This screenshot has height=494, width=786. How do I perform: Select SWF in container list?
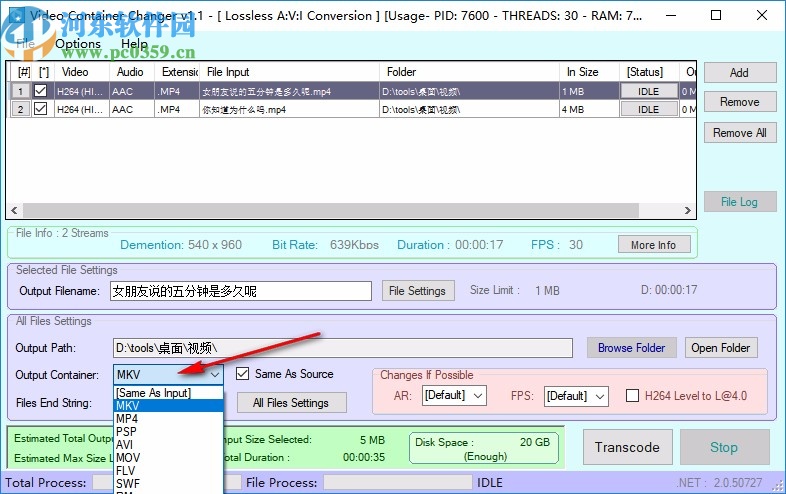pos(168,484)
